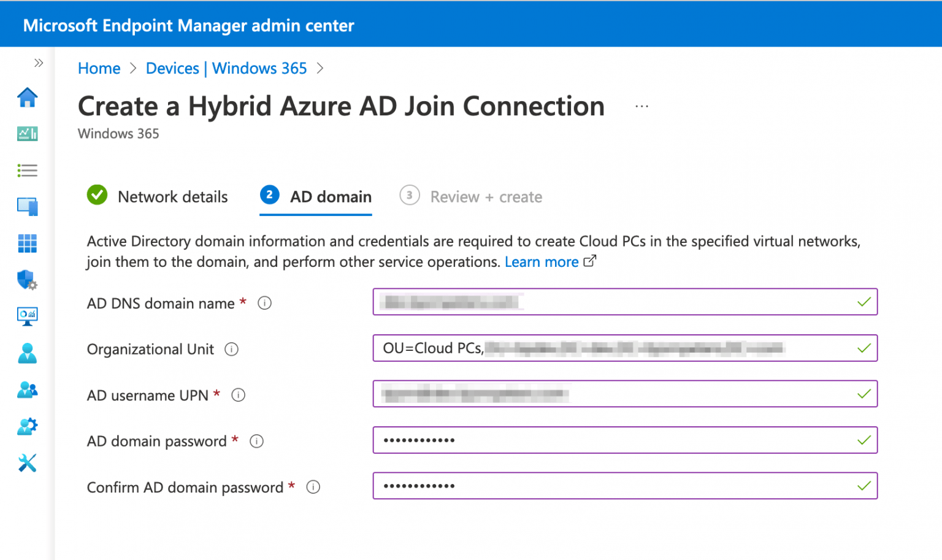Open Troubleshooting and support wrench icon
The image size is (942, 560).
(x=28, y=463)
